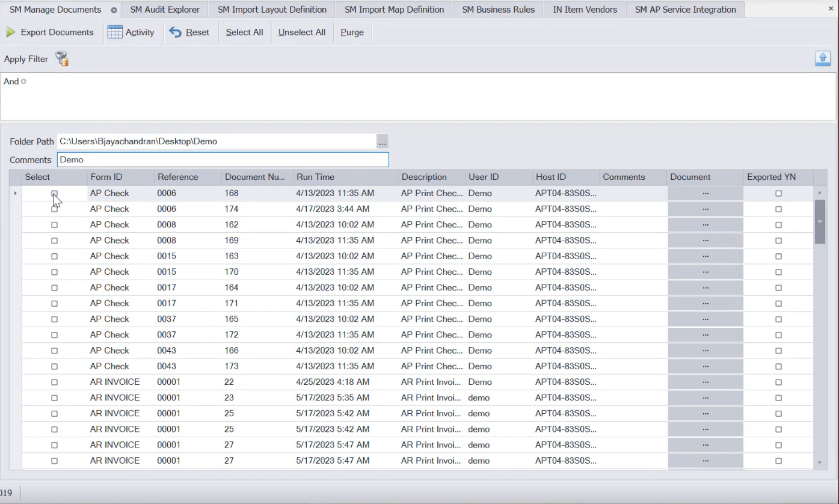Toggle Exported YN checkbox for document 168
The image size is (839, 504).
778,194
